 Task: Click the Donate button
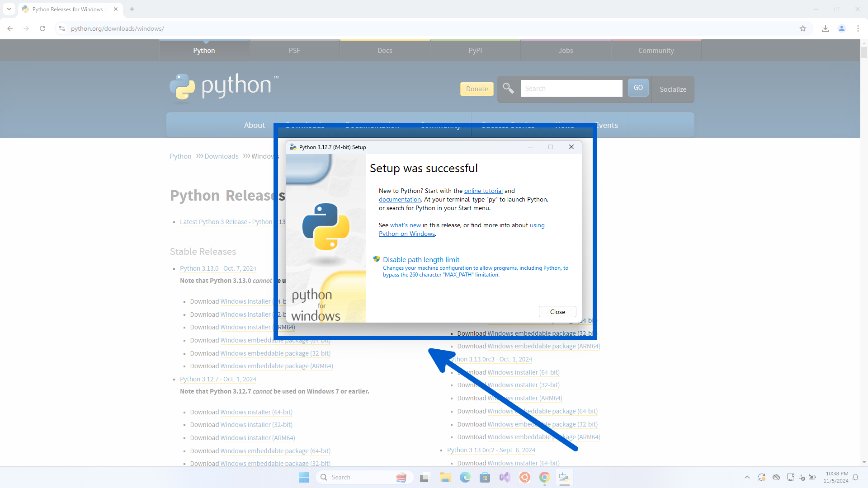click(x=476, y=89)
